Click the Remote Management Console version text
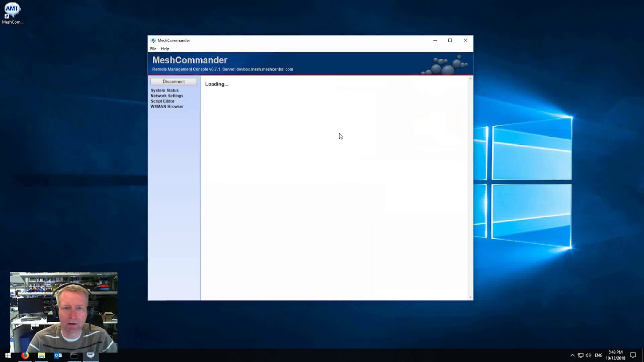This screenshot has width=644, height=362. [222, 69]
